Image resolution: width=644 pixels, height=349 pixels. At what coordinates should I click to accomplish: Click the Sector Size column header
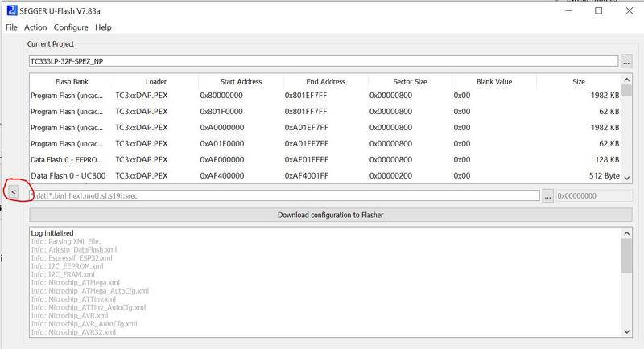[410, 81]
